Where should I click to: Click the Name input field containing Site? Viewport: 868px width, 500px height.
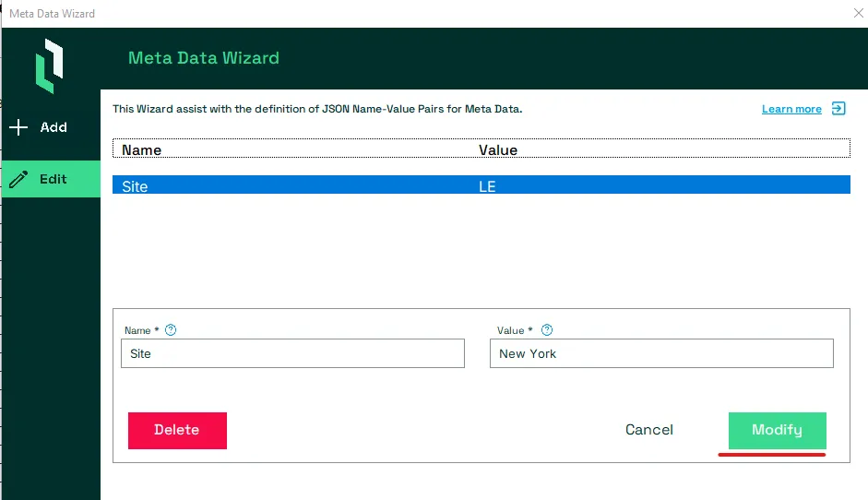(x=292, y=353)
